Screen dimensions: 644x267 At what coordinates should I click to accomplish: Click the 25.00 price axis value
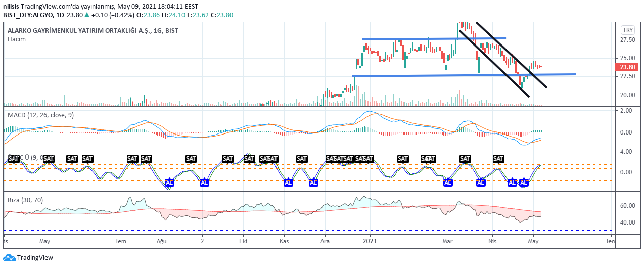[628, 58]
